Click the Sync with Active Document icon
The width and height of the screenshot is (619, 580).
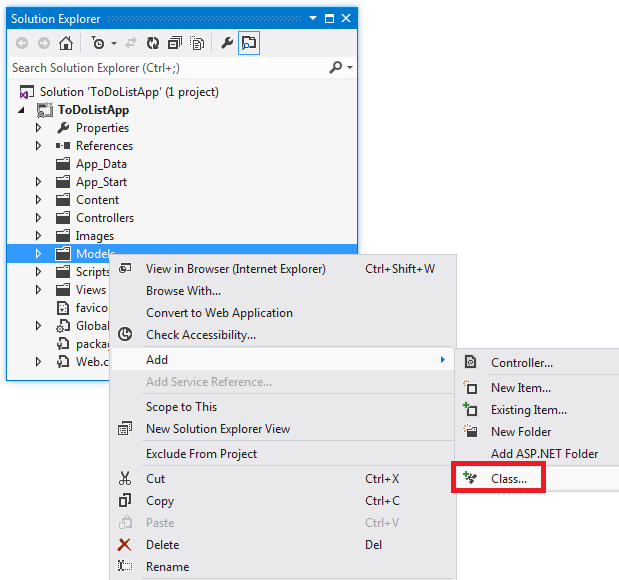pos(131,43)
